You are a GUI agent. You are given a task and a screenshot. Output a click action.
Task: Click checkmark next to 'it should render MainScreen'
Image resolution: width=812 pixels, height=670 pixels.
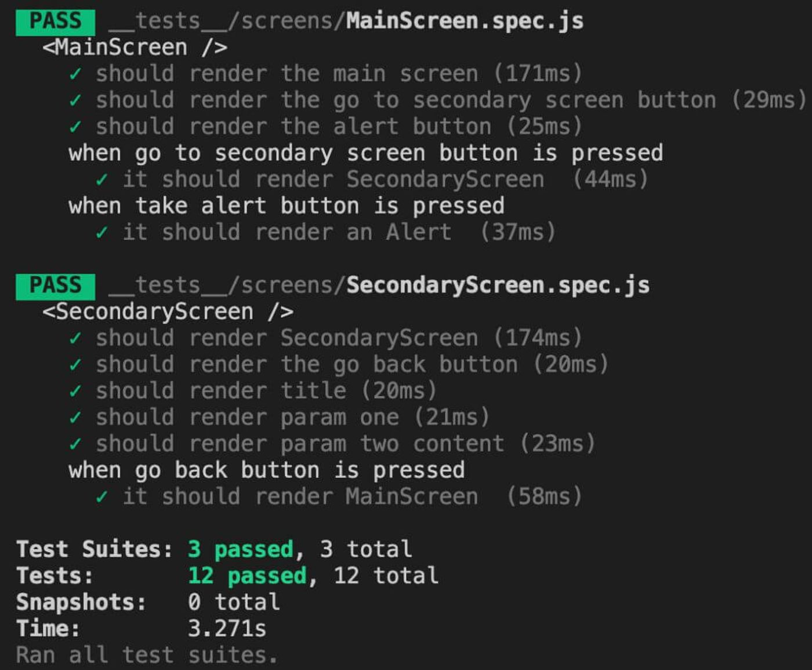(x=101, y=497)
